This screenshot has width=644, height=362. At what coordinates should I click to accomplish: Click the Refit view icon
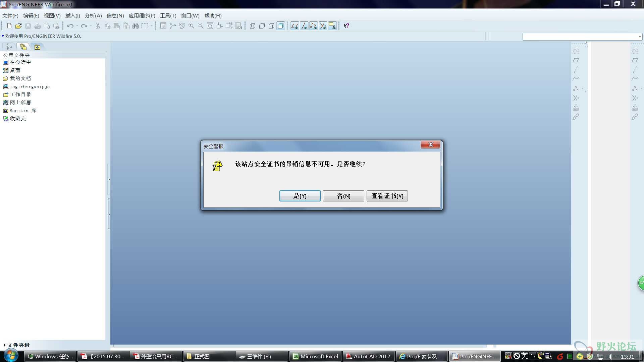pos(210,26)
